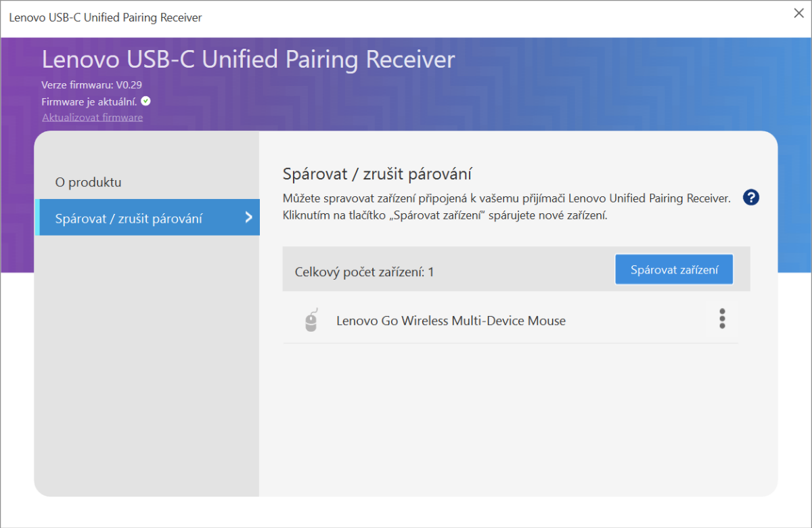Follow the Aktualizovat firmware link

(92, 117)
